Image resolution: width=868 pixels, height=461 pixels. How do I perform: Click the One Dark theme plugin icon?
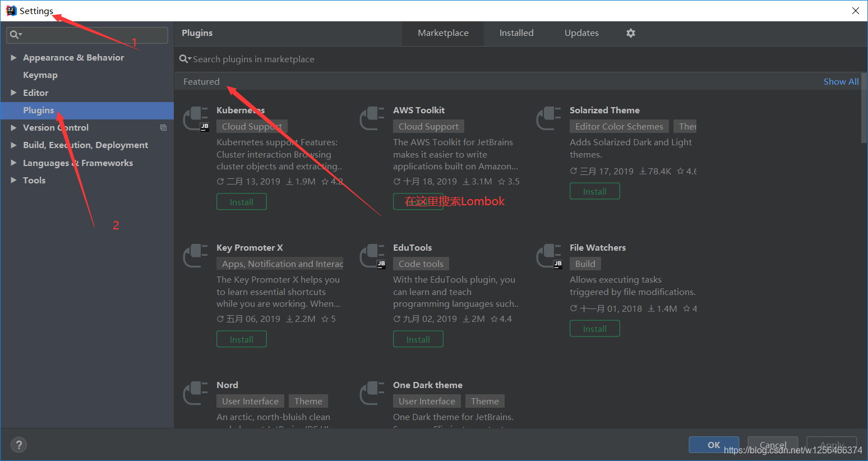coord(372,394)
